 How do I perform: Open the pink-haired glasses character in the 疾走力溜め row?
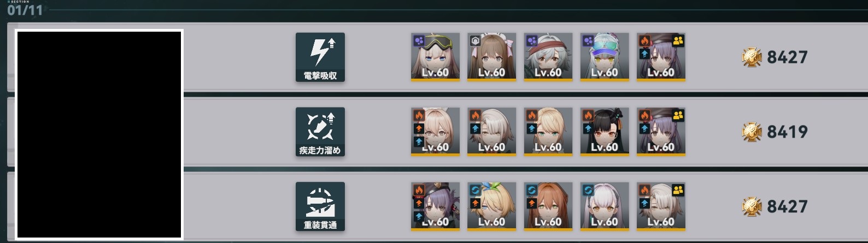point(435,132)
